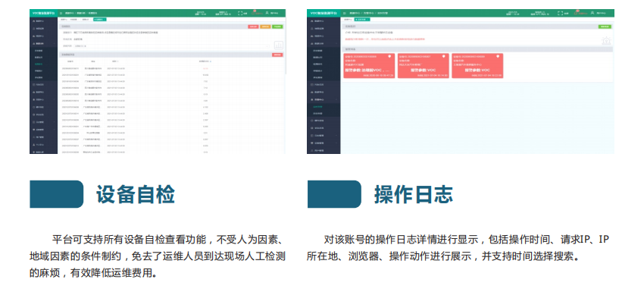The width and height of the screenshot is (644, 292).
Task: Click the hamburger menu icon in right dashboard header
Action: coord(344,13)
